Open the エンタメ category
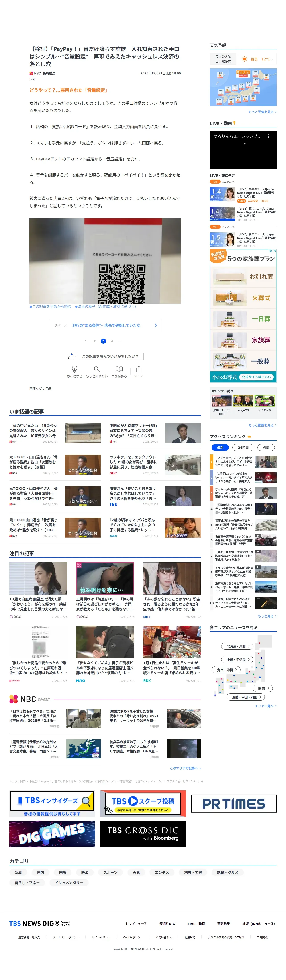 tap(162, 872)
